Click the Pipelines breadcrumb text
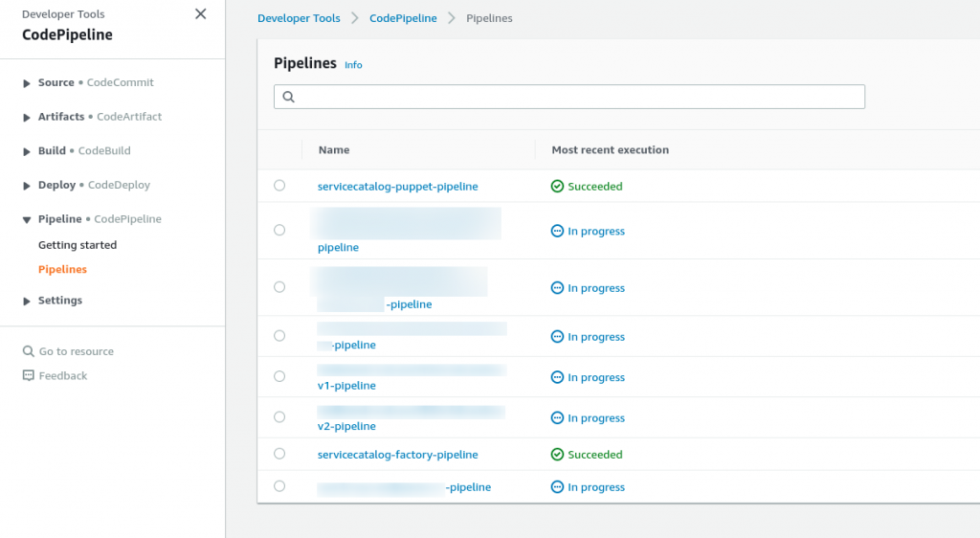The image size is (980, 538). coord(489,18)
